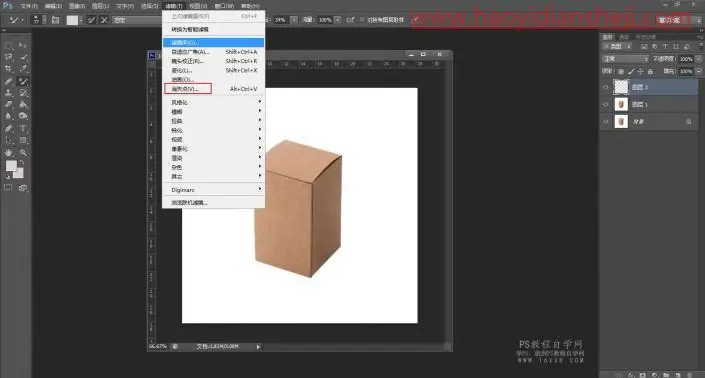This screenshot has height=378, width=705.
Task: Change the screen mode
Action: 23,187
